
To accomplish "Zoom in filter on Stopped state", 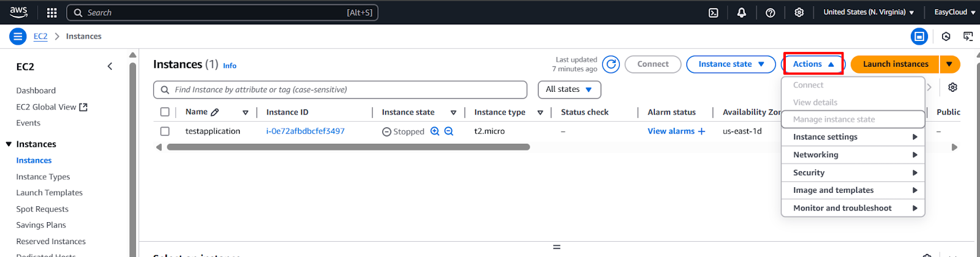I will pos(435,131).
